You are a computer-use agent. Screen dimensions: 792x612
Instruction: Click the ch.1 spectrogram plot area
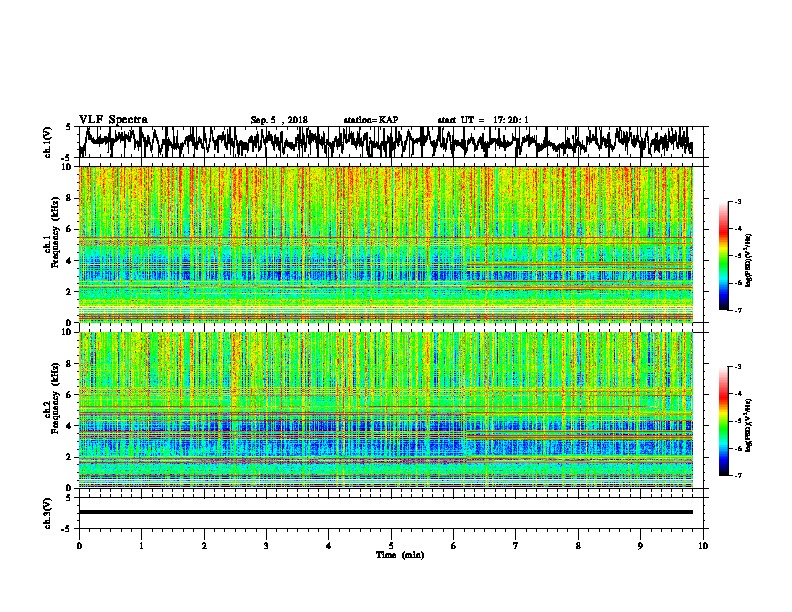pyautogui.click(x=386, y=244)
